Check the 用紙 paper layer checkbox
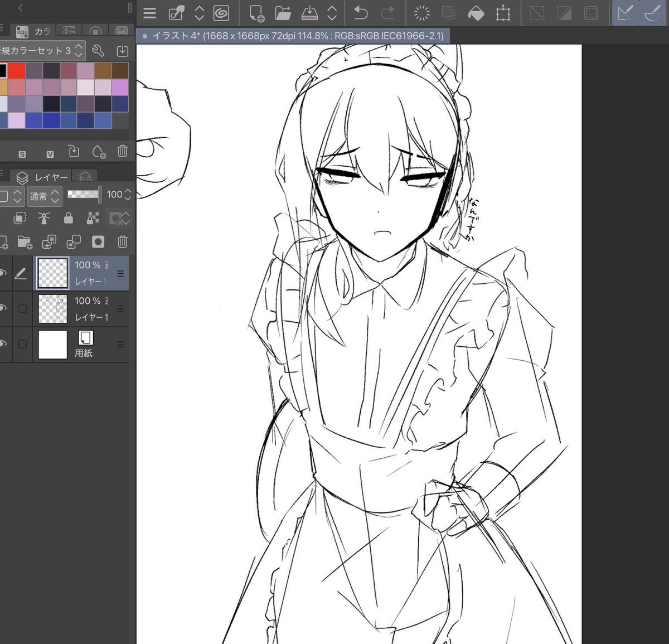The image size is (669, 644). coord(22,344)
